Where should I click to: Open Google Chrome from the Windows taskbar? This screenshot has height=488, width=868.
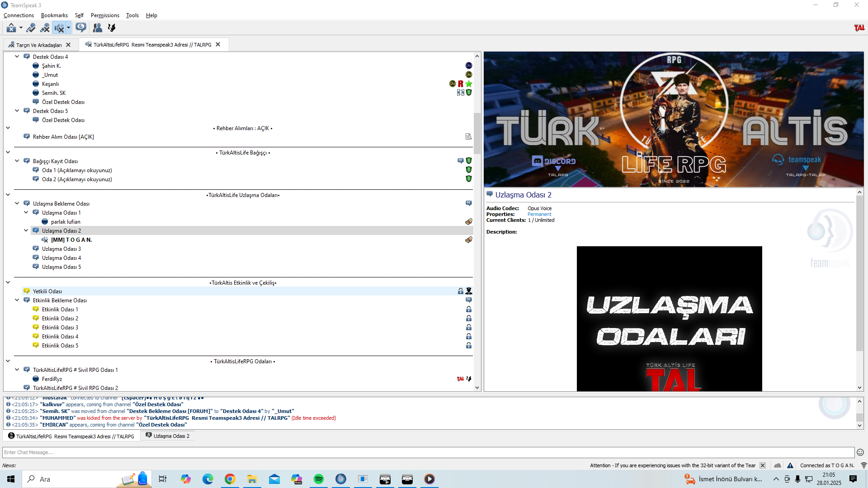coord(230,479)
